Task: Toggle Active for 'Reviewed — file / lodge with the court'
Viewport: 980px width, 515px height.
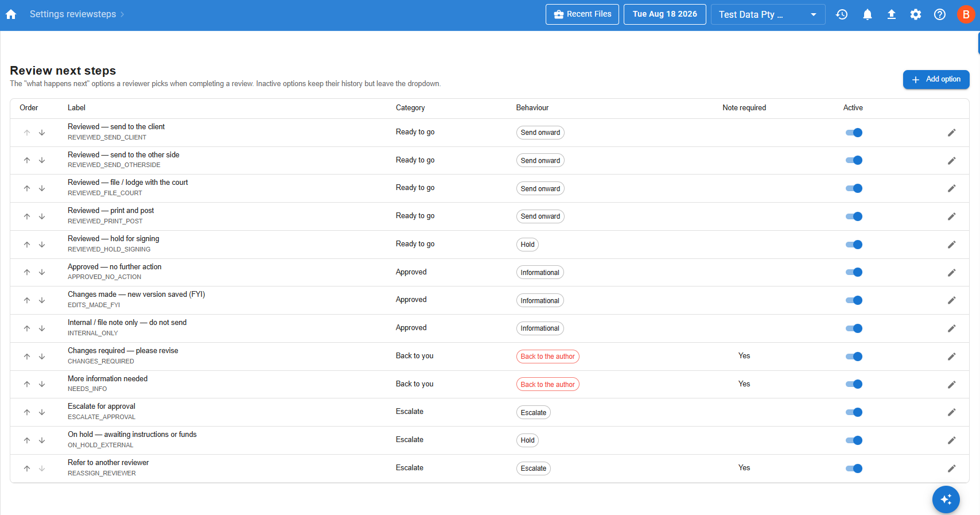Action: tap(854, 188)
